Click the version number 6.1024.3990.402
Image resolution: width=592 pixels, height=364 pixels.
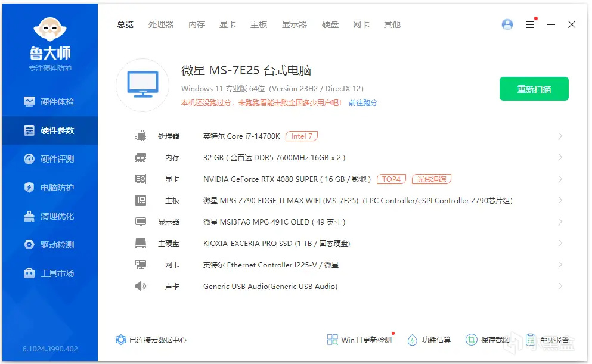click(x=50, y=349)
